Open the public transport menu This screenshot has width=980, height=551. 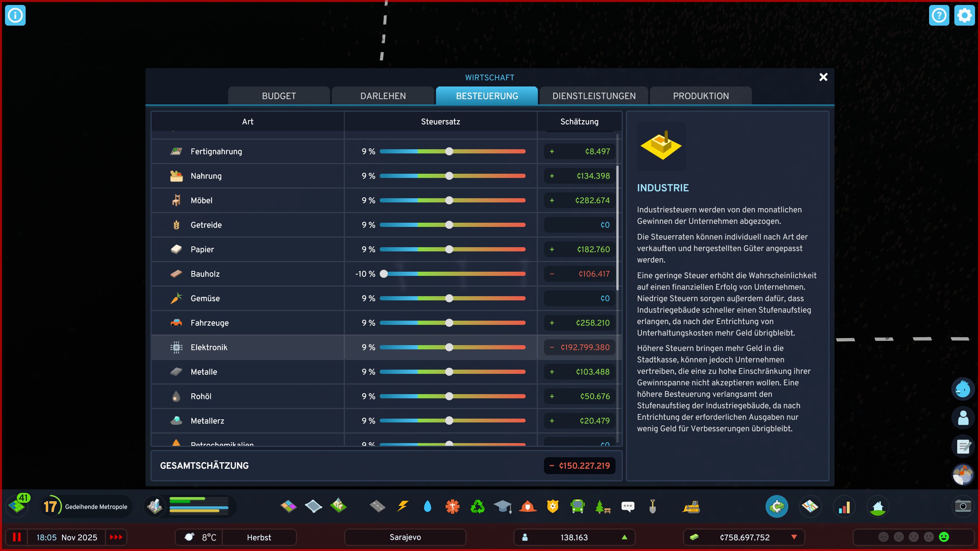[577, 506]
